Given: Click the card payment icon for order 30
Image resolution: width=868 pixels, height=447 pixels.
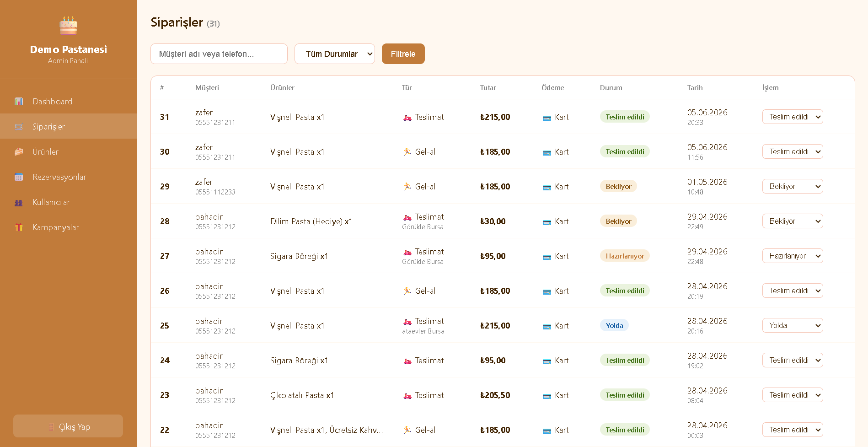Looking at the screenshot, I should point(547,152).
